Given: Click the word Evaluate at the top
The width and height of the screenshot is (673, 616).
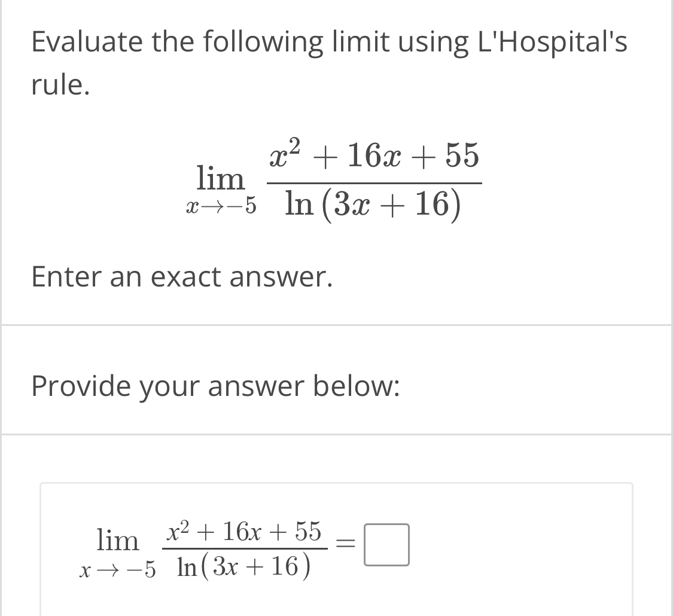Looking at the screenshot, I should 84,41.
